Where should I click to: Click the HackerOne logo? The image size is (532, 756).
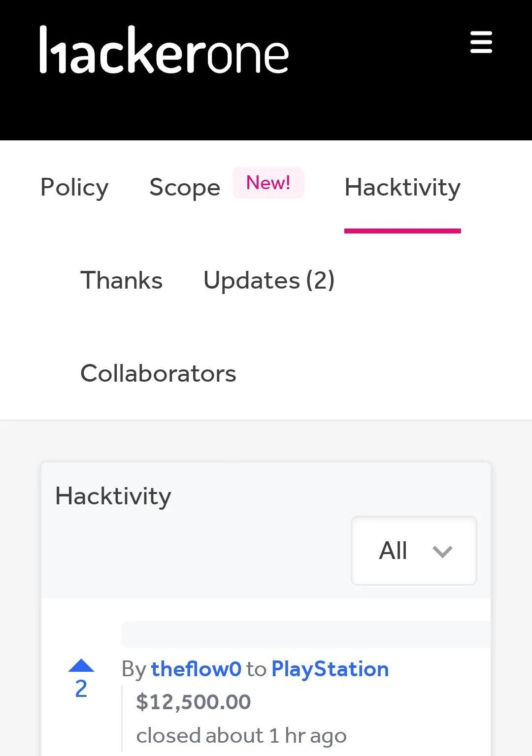click(x=164, y=51)
